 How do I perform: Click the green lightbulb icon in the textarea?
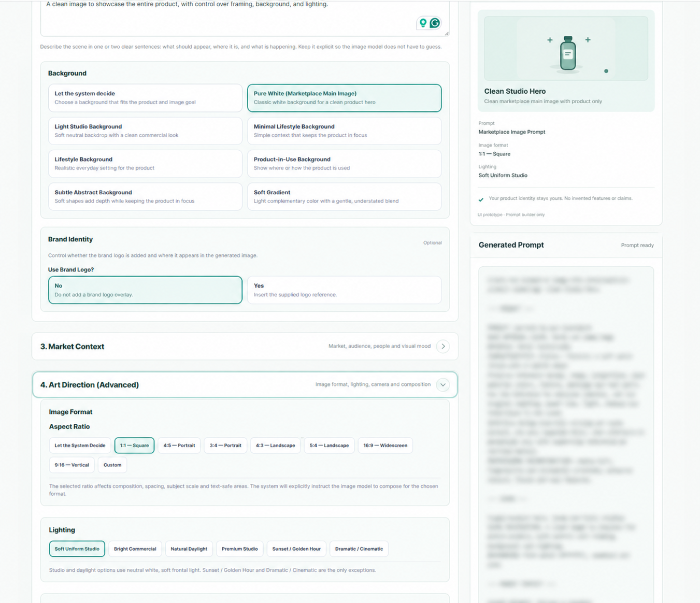pyautogui.click(x=423, y=23)
